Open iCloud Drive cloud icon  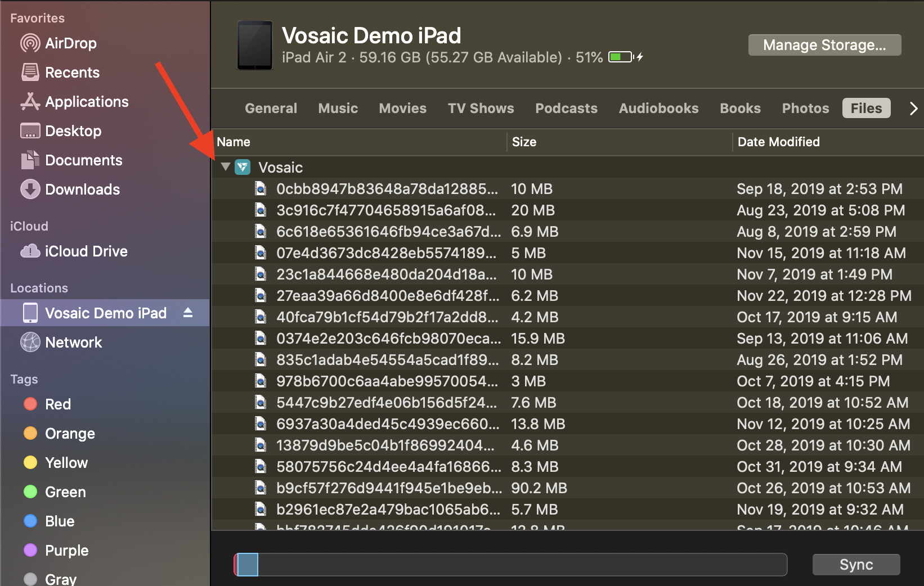pos(30,251)
